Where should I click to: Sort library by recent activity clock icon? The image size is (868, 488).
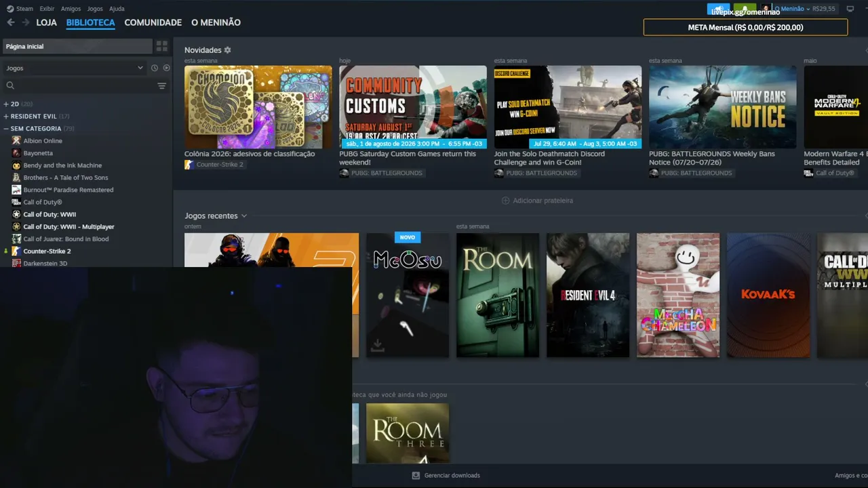(155, 68)
